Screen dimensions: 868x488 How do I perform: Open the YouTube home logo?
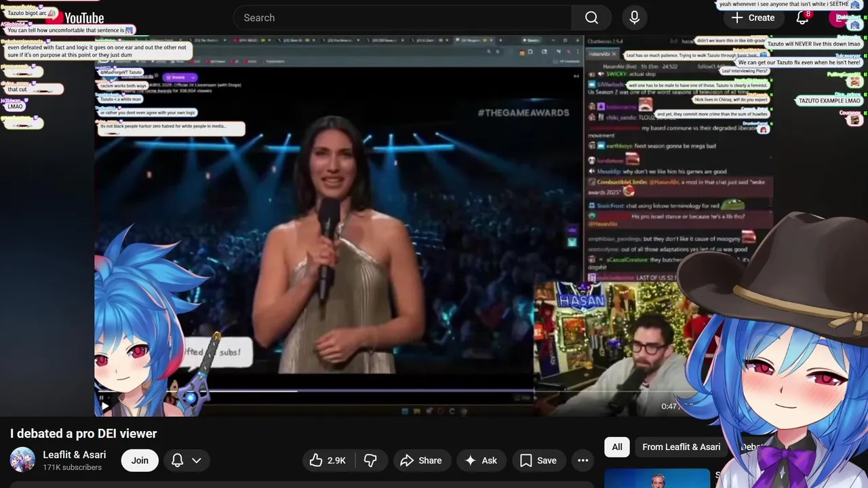click(75, 18)
